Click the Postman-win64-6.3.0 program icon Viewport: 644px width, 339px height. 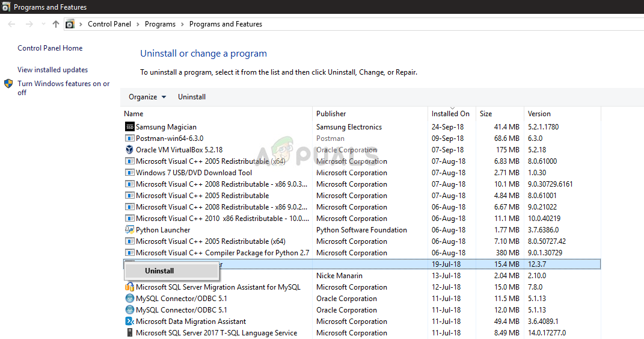pos(129,138)
